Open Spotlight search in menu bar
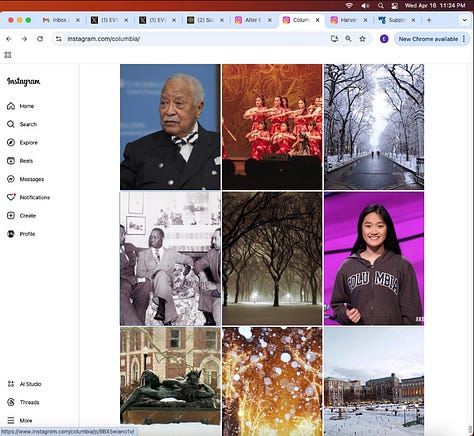 click(x=381, y=5)
